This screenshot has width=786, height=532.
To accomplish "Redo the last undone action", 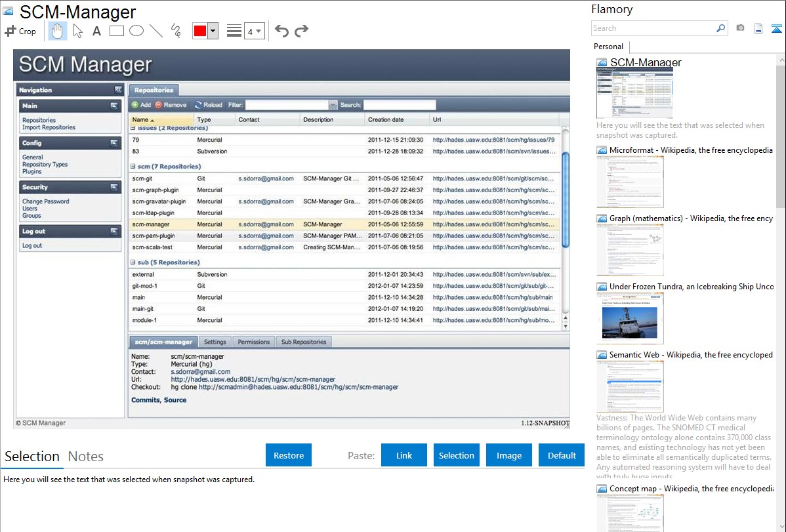I will click(301, 31).
